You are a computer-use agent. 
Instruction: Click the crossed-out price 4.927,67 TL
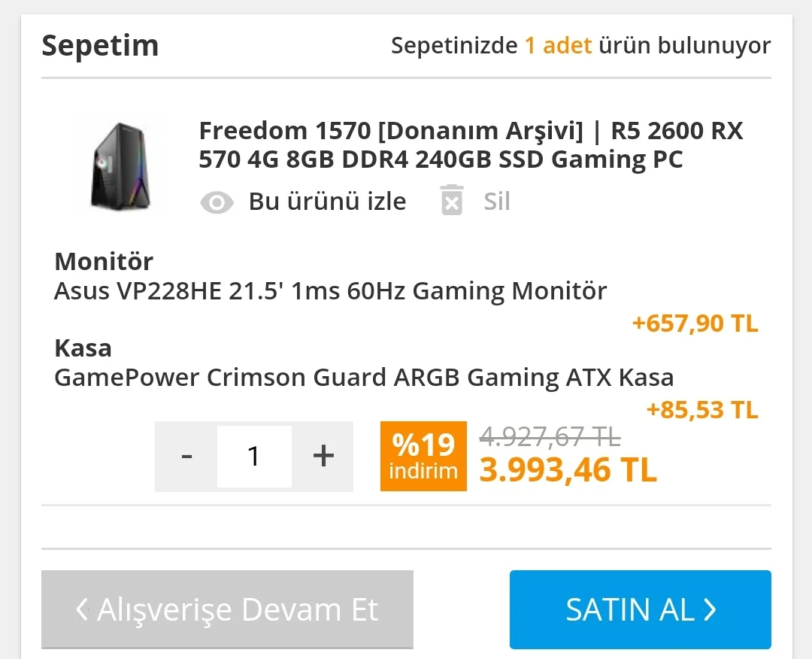click(550, 436)
